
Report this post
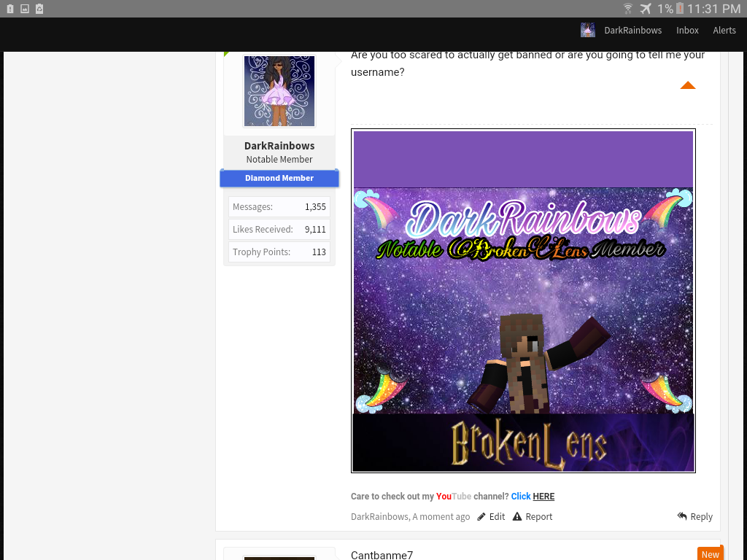[539, 517]
